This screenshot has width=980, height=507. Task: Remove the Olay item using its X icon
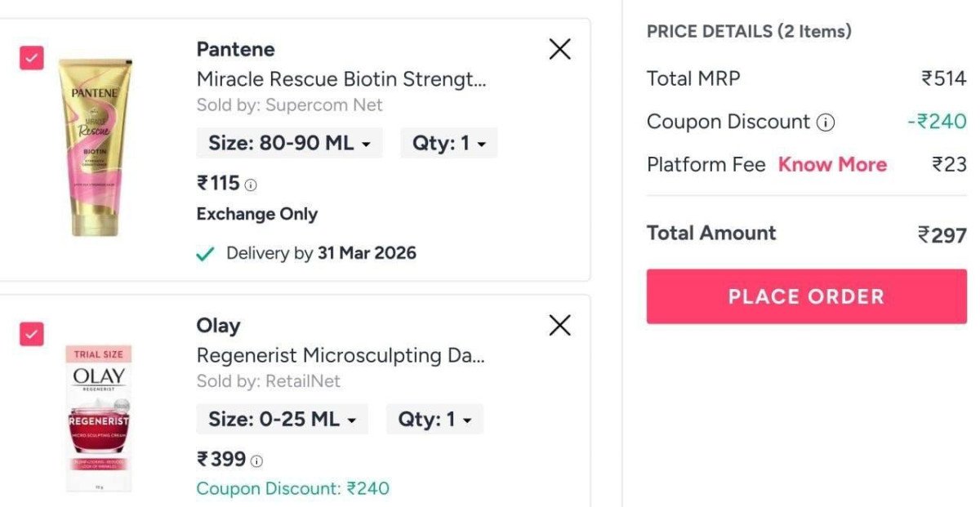click(x=559, y=326)
